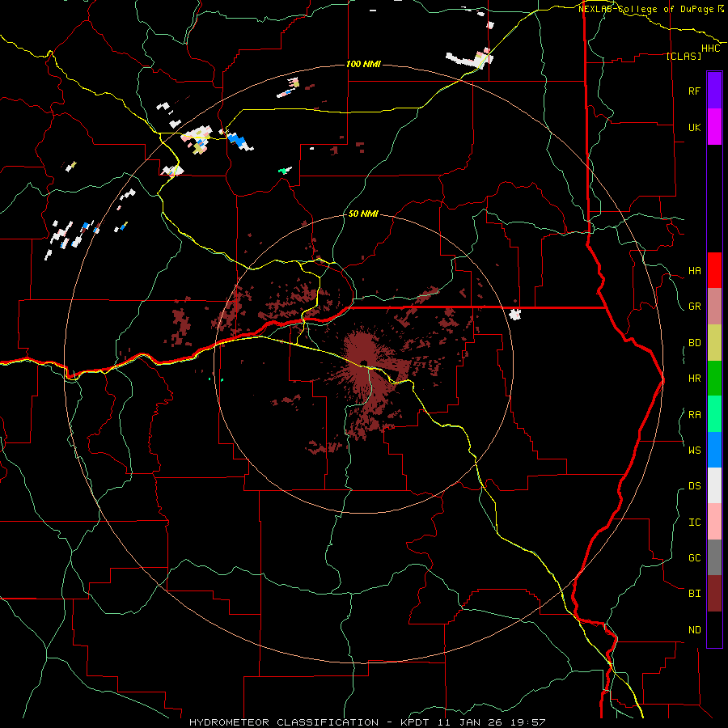Click the IC legend label

(694, 523)
